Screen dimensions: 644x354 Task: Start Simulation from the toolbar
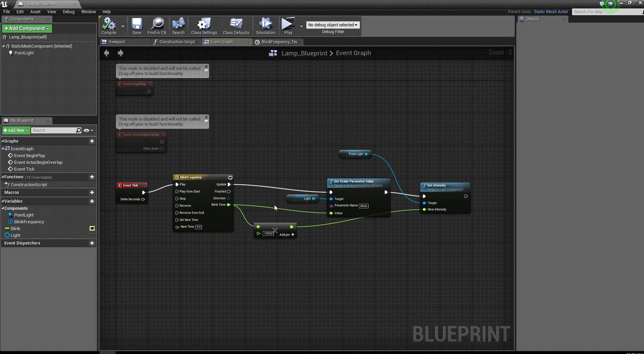[265, 26]
